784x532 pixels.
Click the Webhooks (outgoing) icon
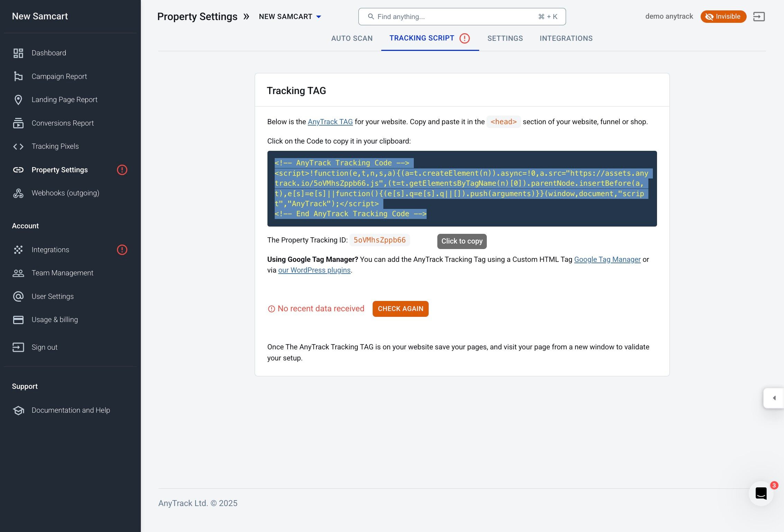tap(18, 193)
